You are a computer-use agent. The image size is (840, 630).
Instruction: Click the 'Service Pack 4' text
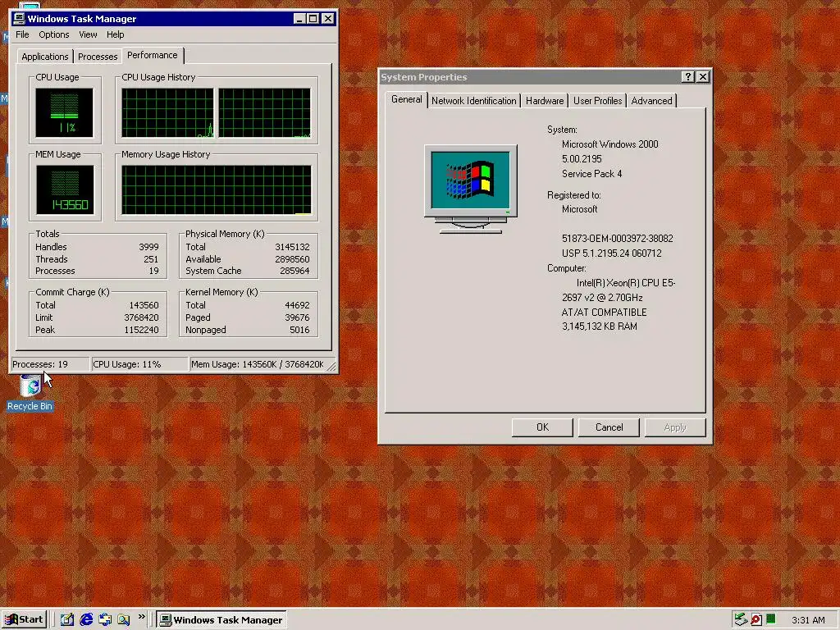click(592, 174)
